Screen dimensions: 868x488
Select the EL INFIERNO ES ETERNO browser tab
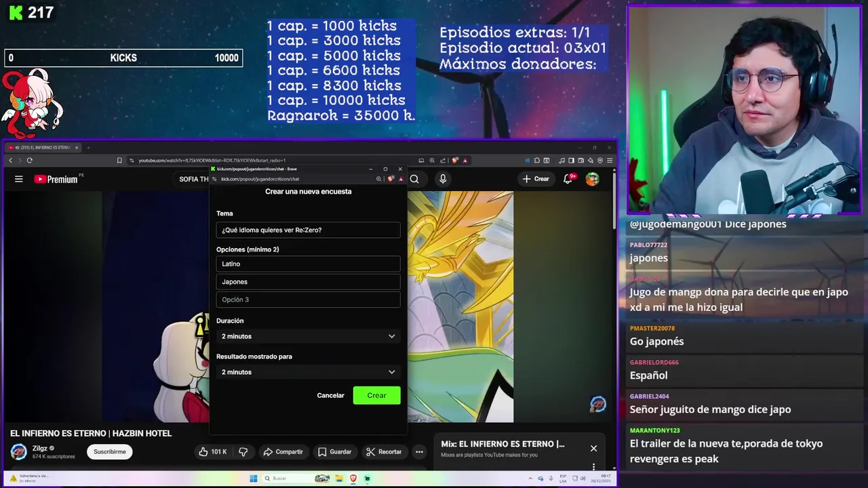[43, 148]
